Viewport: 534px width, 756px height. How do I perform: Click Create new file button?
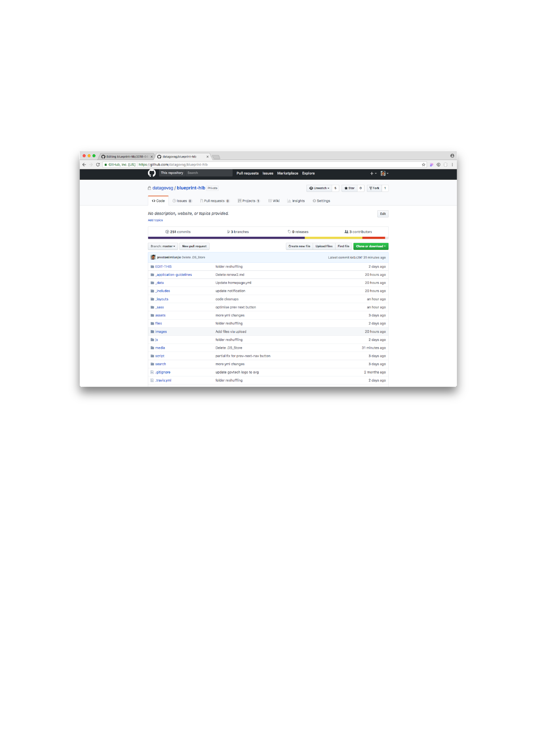(x=299, y=246)
